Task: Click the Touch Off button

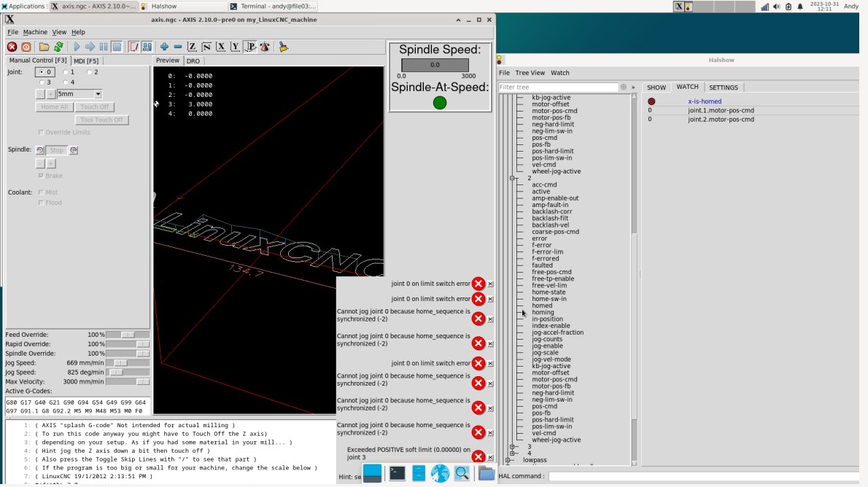Action: point(95,107)
